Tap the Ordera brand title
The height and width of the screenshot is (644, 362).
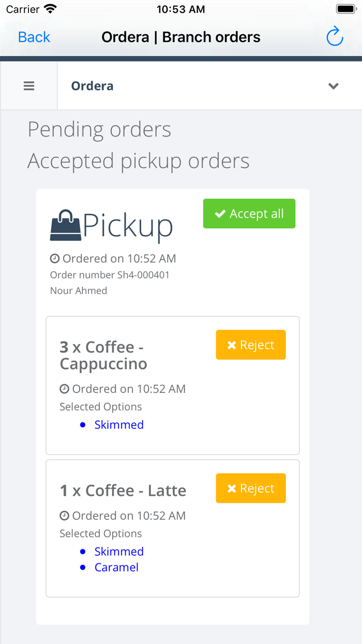pos(93,86)
